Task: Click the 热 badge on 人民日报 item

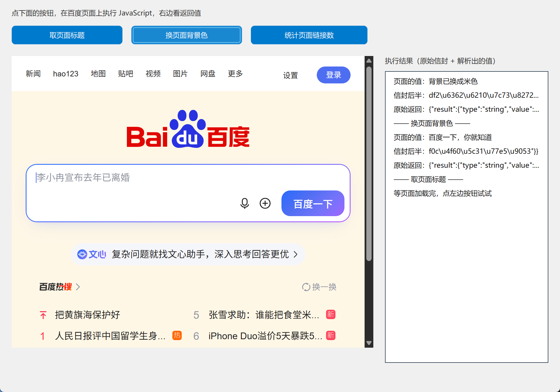Action: [x=177, y=335]
